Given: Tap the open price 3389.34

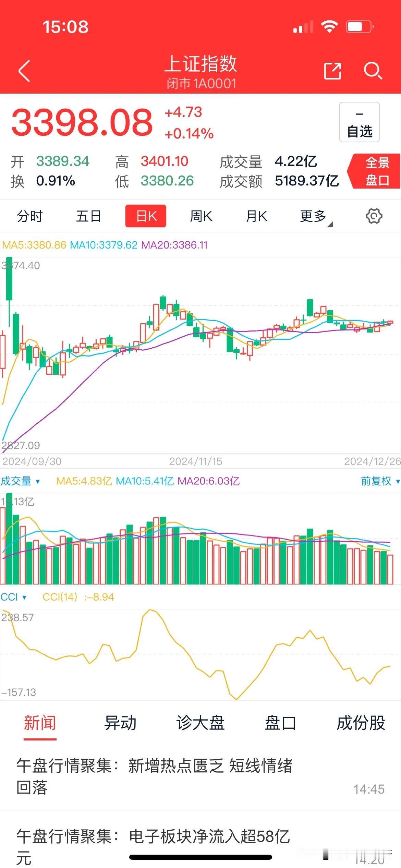Looking at the screenshot, I should pyautogui.click(x=63, y=161).
